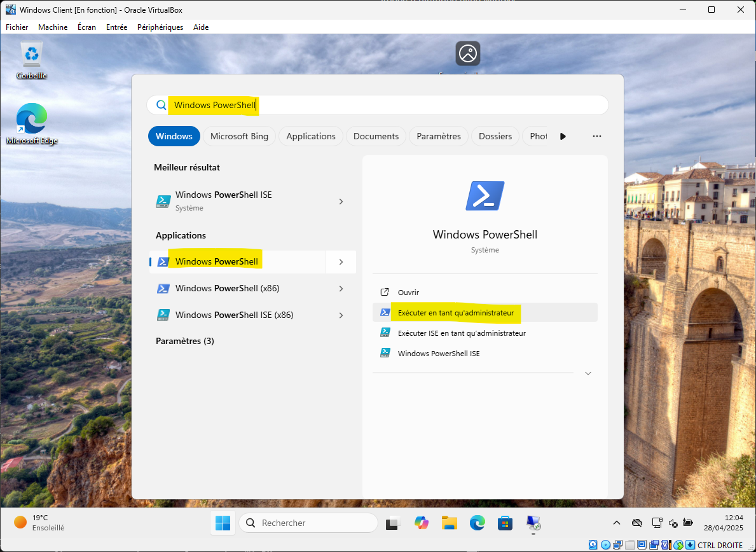
Task: Expand options for Windows PowerShell ISE result
Action: point(341,201)
